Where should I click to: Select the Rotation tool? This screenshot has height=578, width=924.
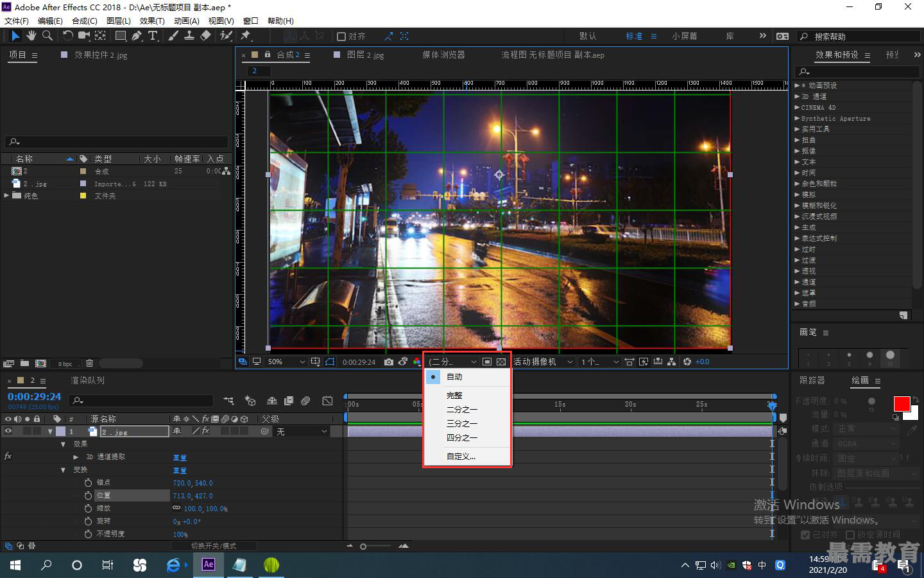point(67,36)
